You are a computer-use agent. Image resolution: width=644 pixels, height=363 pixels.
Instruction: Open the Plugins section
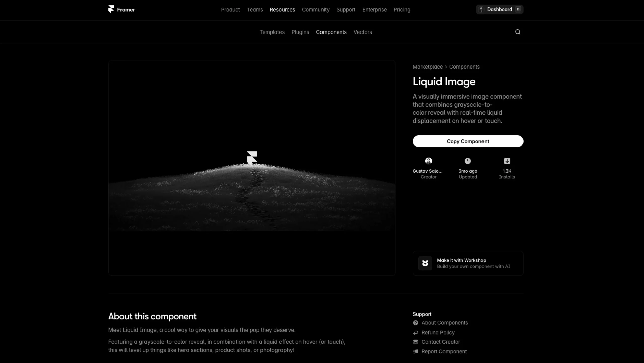click(x=300, y=32)
